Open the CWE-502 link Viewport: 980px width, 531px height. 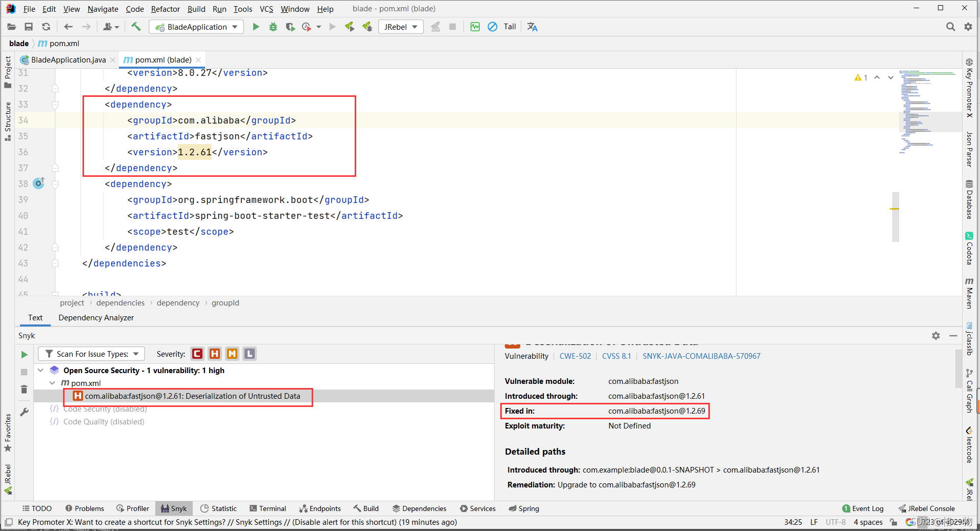point(575,356)
